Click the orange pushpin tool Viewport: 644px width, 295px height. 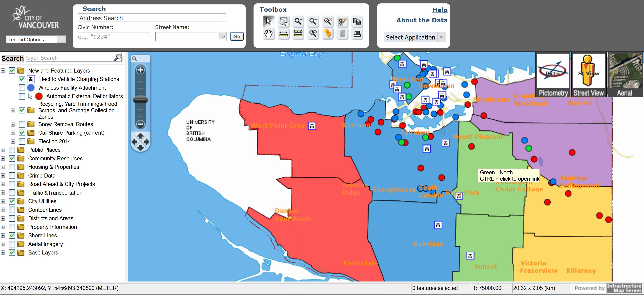(328, 34)
